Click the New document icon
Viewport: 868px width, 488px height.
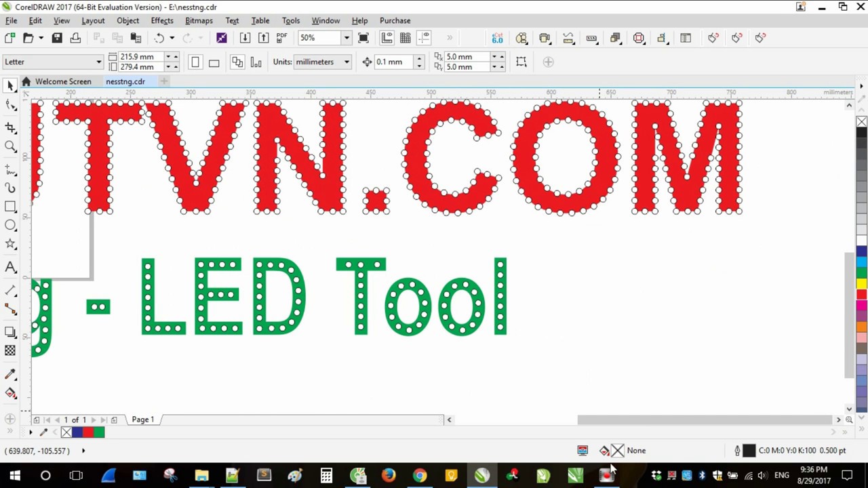9,38
